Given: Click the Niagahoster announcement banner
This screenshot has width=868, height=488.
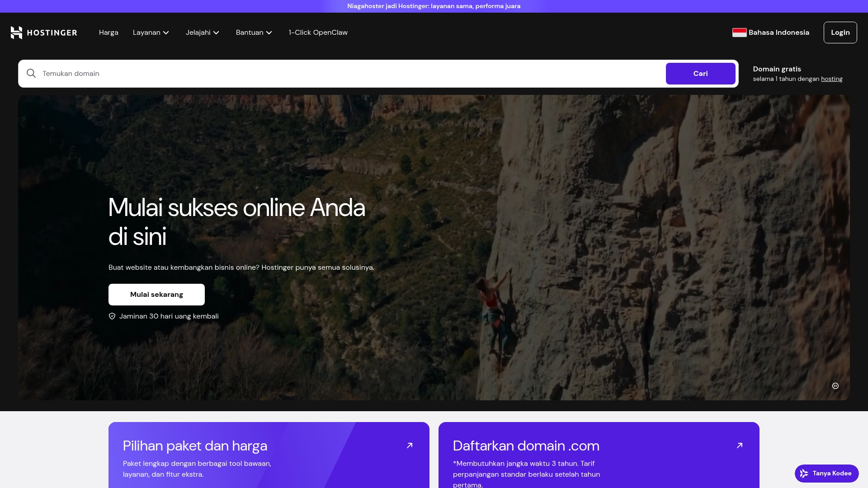Looking at the screenshot, I should pyautogui.click(x=434, y=6).
